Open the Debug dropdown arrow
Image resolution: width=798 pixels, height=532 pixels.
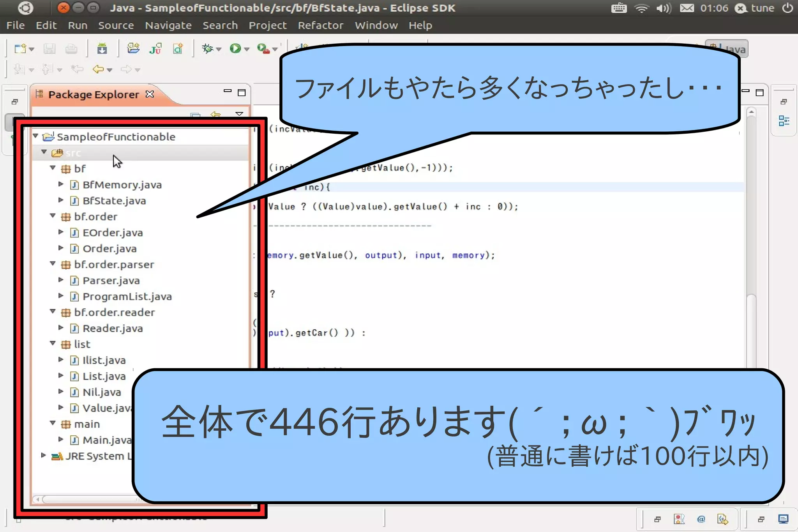[219, 49]
